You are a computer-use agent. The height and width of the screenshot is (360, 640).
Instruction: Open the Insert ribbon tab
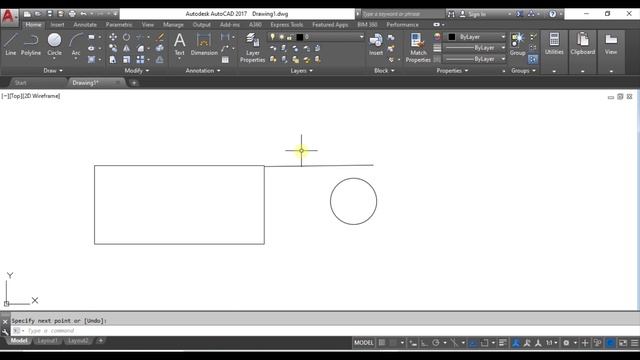[x=57, y=24]
